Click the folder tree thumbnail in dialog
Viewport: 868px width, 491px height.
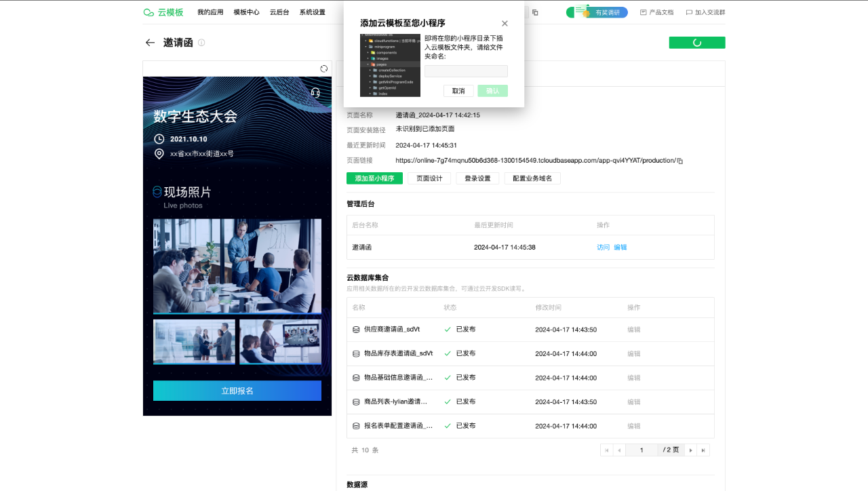pos(390,65)
